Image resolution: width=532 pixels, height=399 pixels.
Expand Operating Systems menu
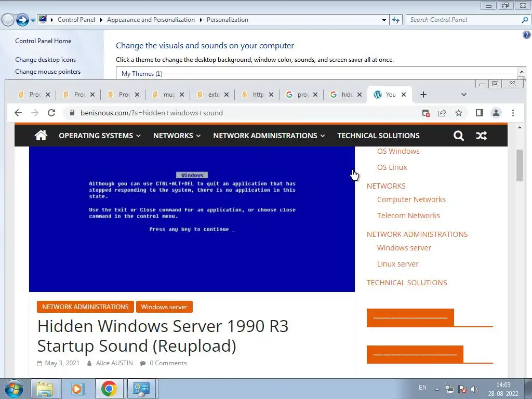click(99, 136)
